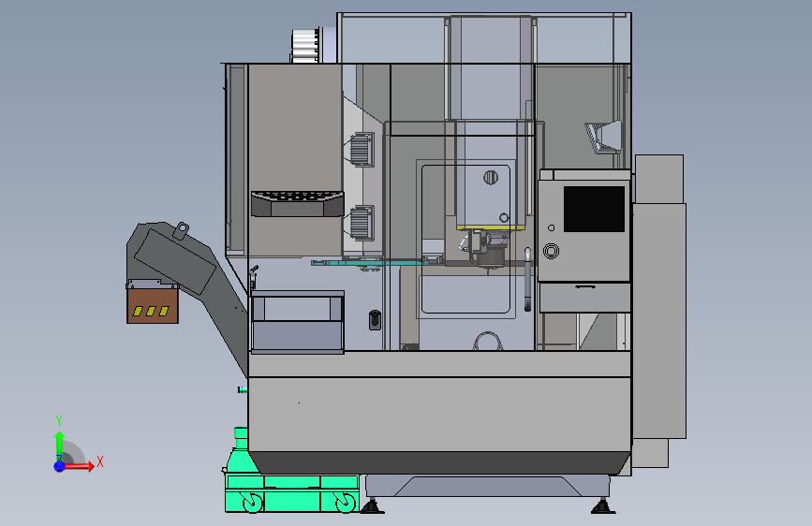Select the white ribbed motor on the machine top

305,46
